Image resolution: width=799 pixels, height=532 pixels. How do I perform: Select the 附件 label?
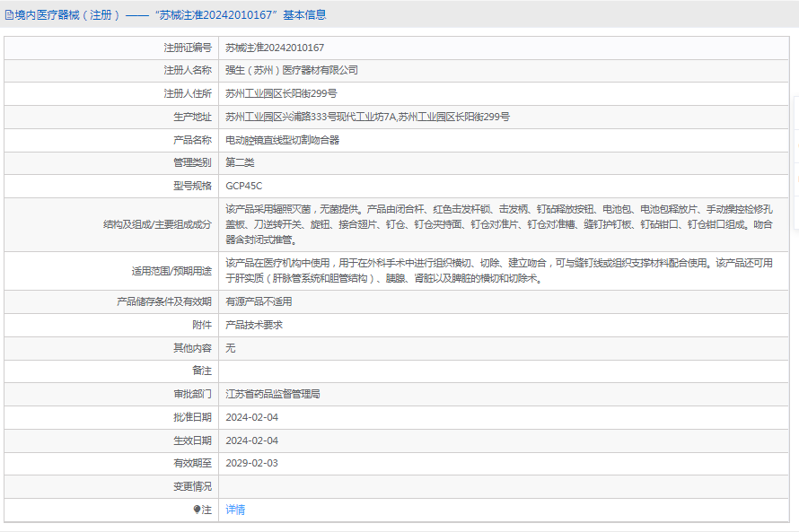pyautogui.click(x=202, y=325)
